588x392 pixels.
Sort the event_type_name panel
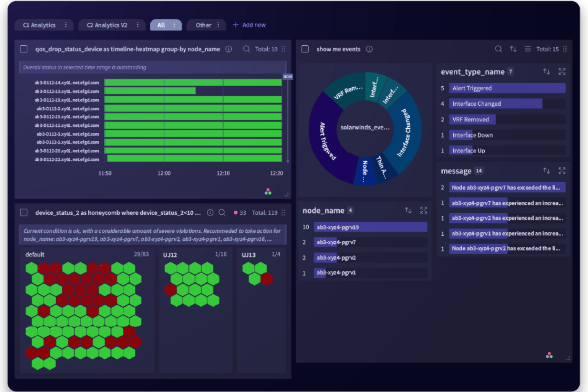pyautogui.click(x=547, y=71)
